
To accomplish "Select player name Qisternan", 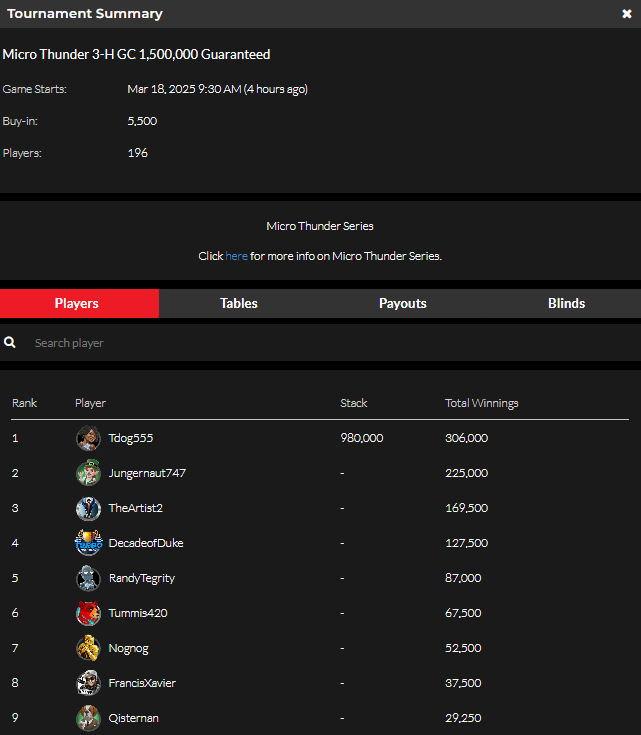I will tap(134, 718).
